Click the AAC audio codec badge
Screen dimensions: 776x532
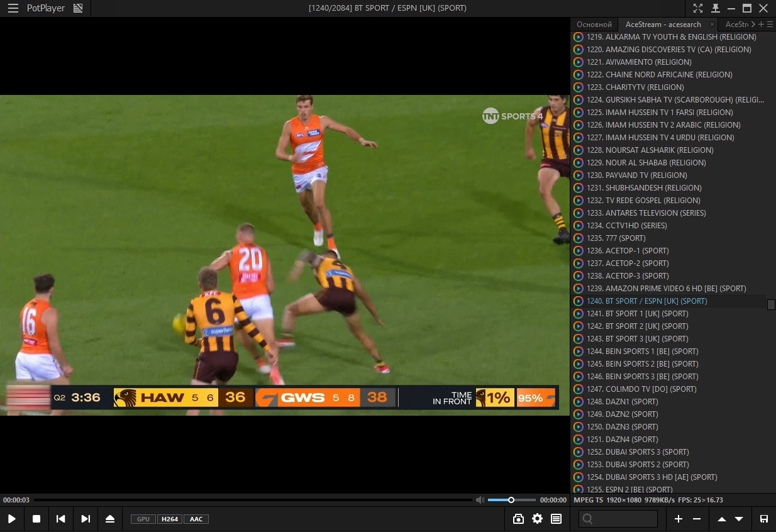tap(196, 519)
